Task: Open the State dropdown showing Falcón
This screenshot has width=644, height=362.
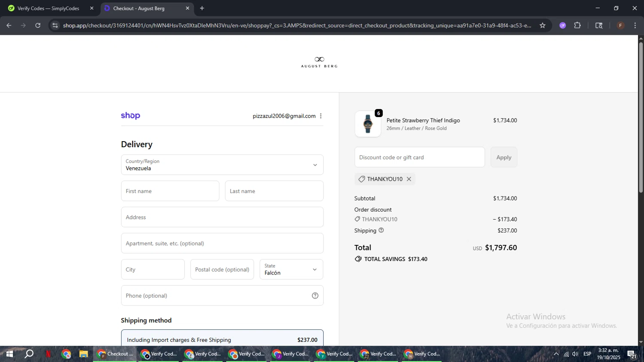Action: [x=291, y=269]
